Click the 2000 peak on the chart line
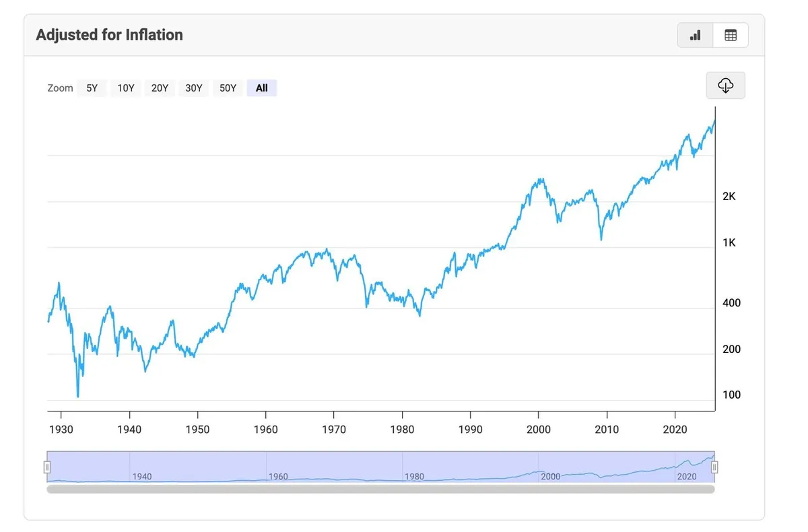The image size is (808, 532). coord(540,180)
